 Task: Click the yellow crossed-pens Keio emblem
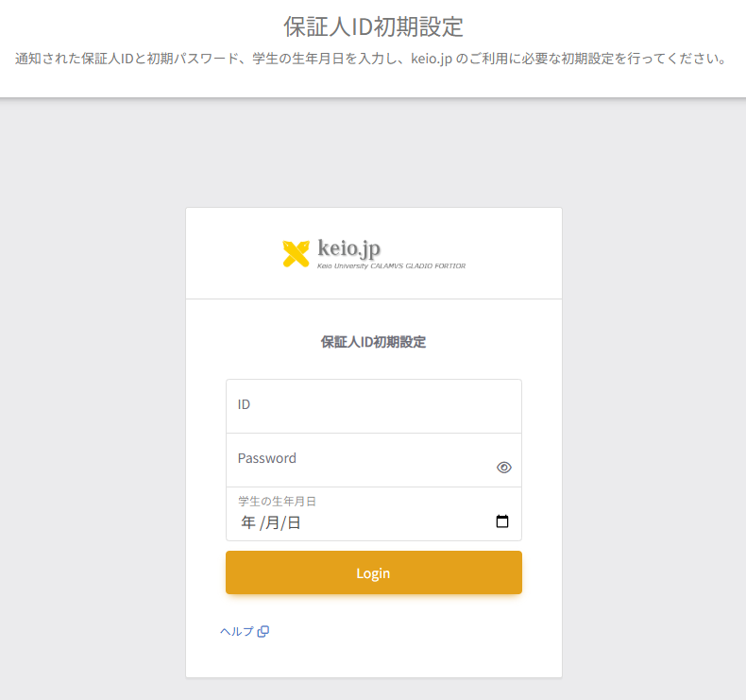(296, 253)
